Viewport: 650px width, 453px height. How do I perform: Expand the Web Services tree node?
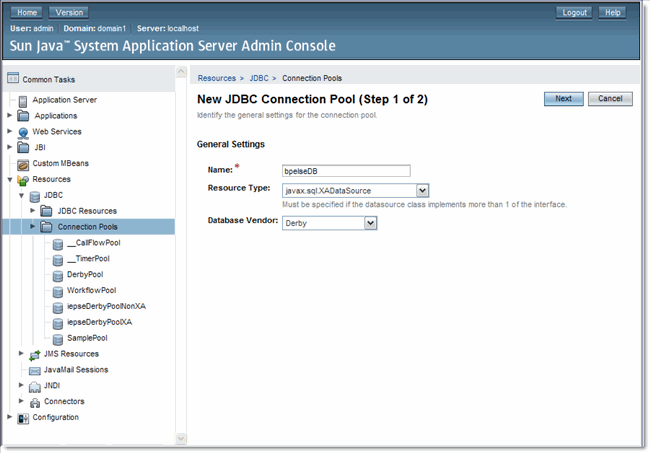tap(10, 131)
